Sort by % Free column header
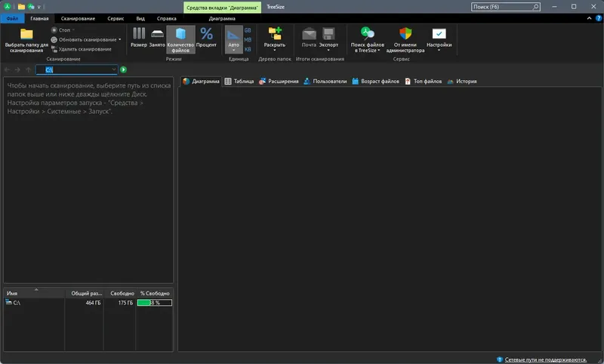 click(x=155, y=293)
